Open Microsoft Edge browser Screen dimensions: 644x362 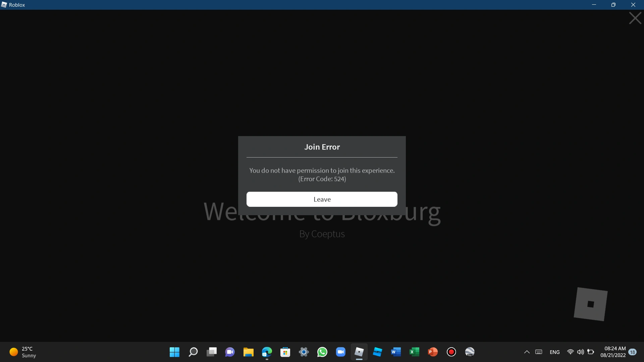click(267, 352)
